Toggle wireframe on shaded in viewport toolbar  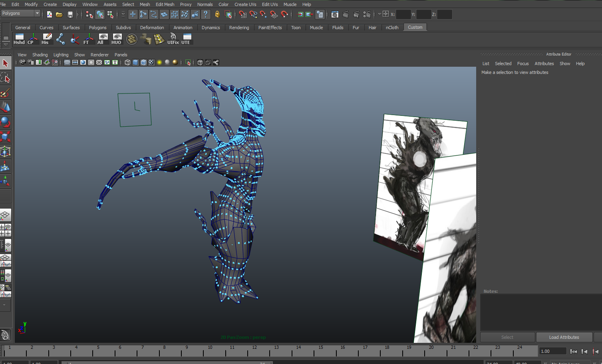[143, 62]
